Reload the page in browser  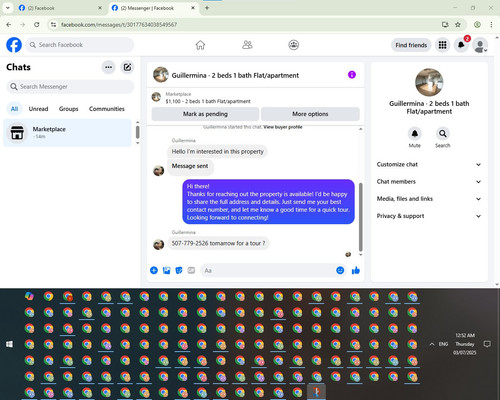pos(37,24)
